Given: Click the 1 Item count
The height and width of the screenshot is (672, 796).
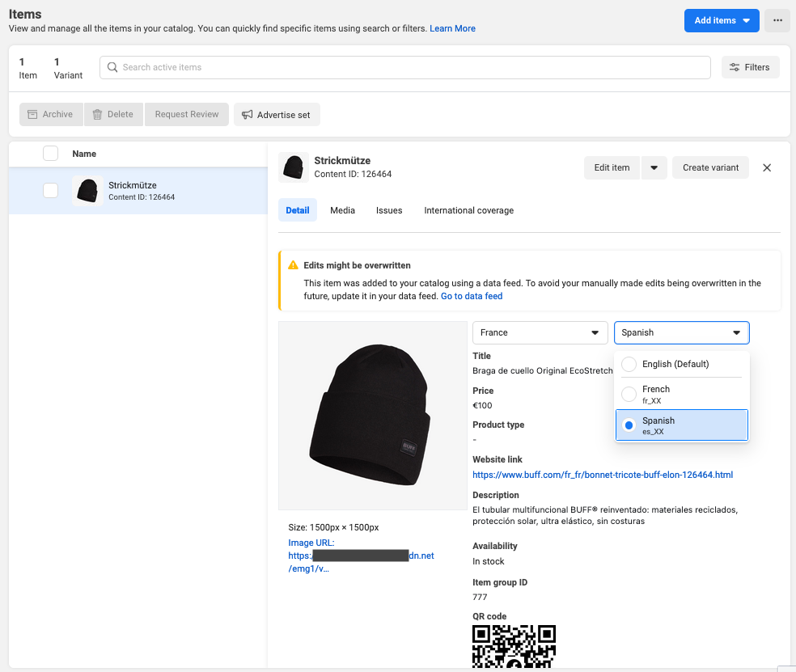Looking at the screenshot, I should click(x=28, y=69).
